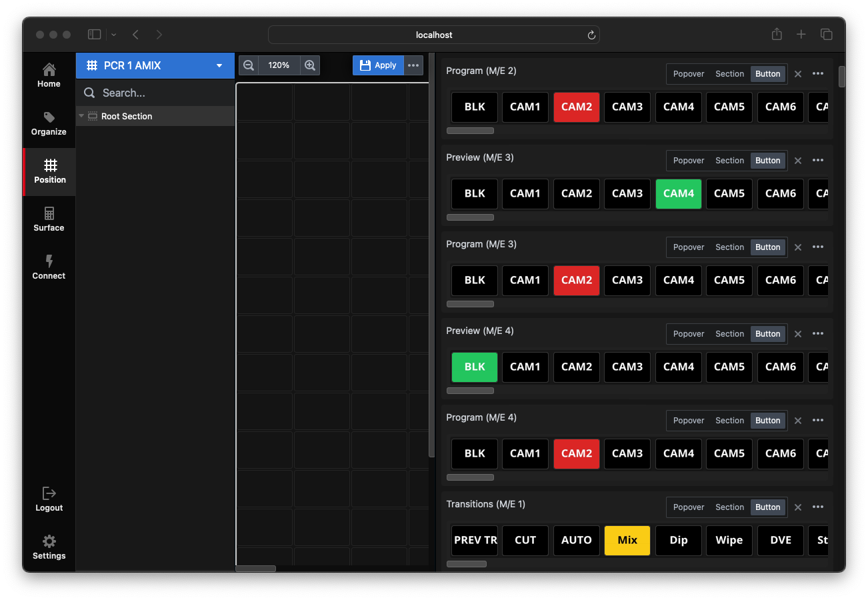Screen dimensions: 868x600
Task: Zoom out the grid canvas
Action: click(x=249, y=65)
